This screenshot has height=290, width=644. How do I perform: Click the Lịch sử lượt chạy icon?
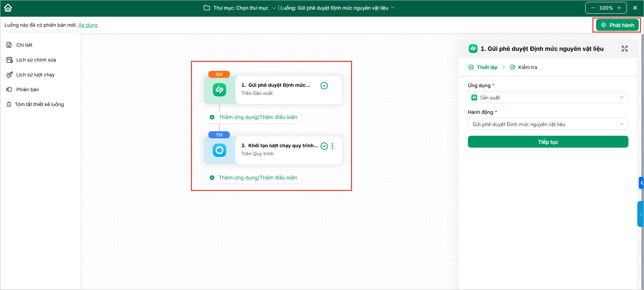coord(9,75)
